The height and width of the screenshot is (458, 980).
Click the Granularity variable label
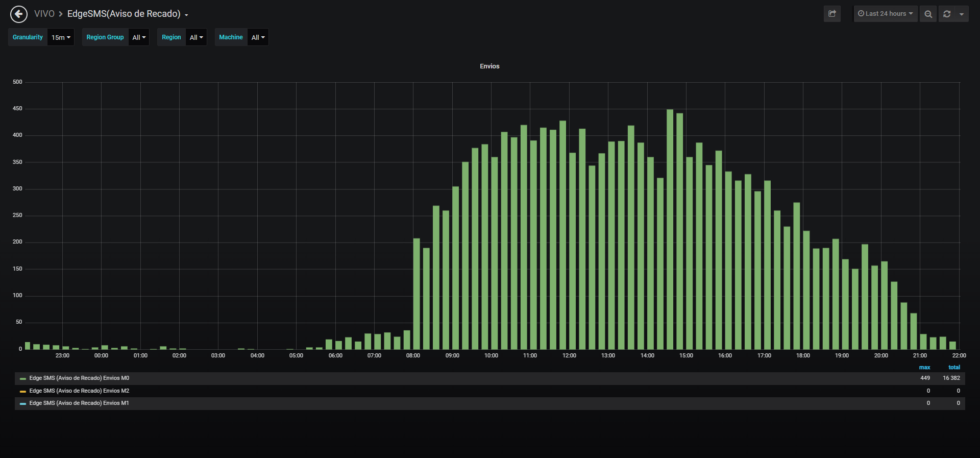tap(28, 37)
